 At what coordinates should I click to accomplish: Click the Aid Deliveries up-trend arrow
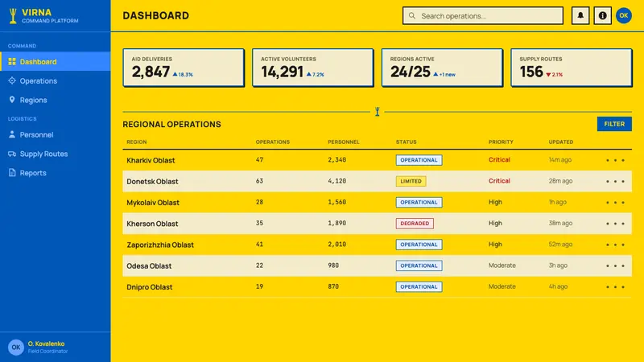click(175, 74)
